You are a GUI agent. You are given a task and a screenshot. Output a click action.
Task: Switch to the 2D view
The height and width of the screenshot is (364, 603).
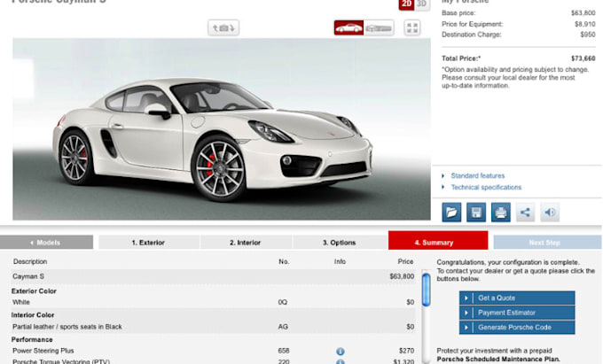click(406, 4)
